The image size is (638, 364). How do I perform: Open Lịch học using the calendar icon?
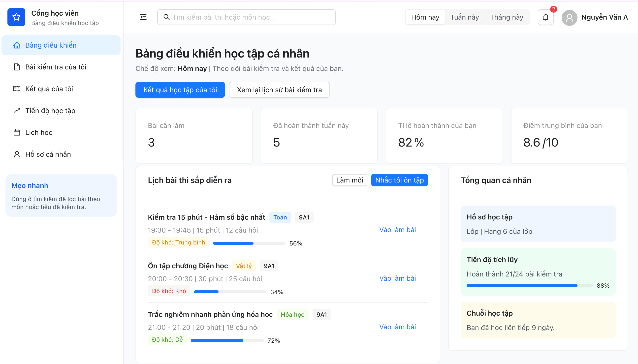pos(17,132)
